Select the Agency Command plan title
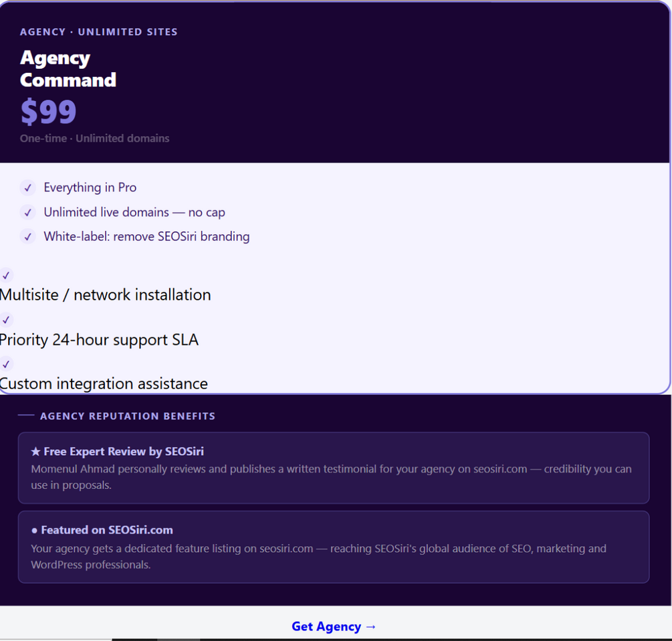This screenshot has width=672, height=641. coord(68,69)
